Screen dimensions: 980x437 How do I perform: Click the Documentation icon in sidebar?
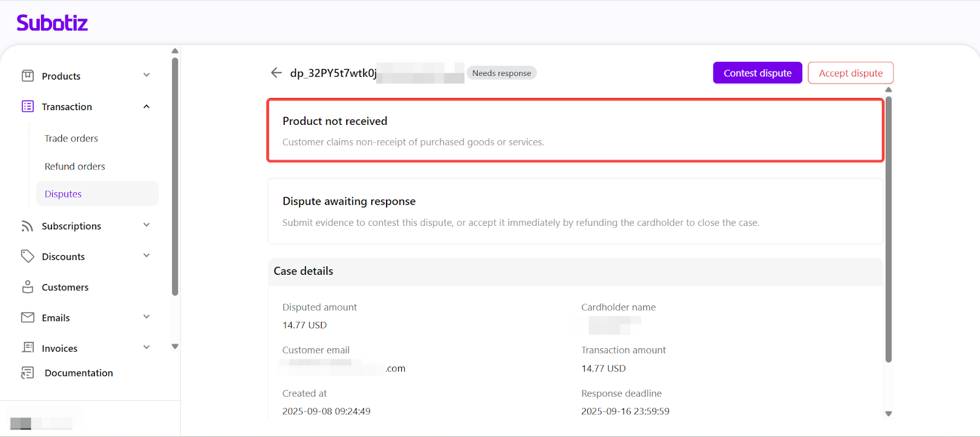(x=28, y=373)
